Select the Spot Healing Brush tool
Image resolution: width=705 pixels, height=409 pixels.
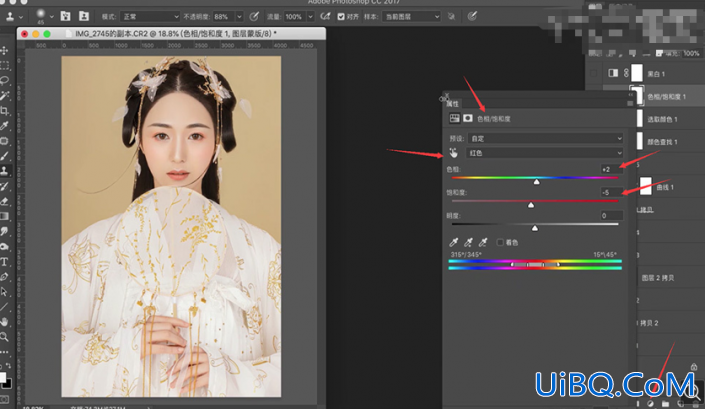(4, 141)
